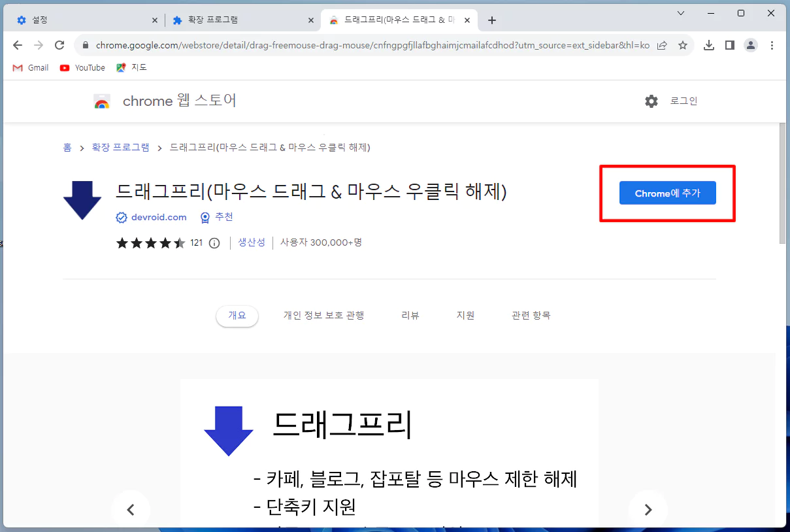Close the 드래그프리 tab
This screenshot has height=532, width=790.
coord(467,20)
